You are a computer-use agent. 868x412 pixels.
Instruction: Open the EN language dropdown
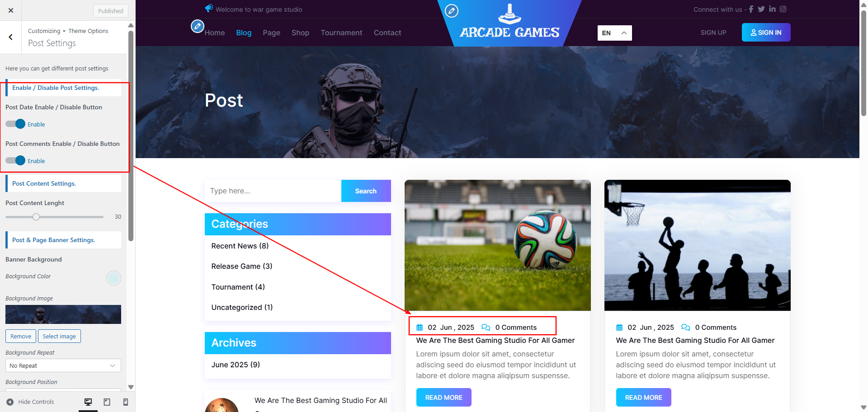(614, 33)
